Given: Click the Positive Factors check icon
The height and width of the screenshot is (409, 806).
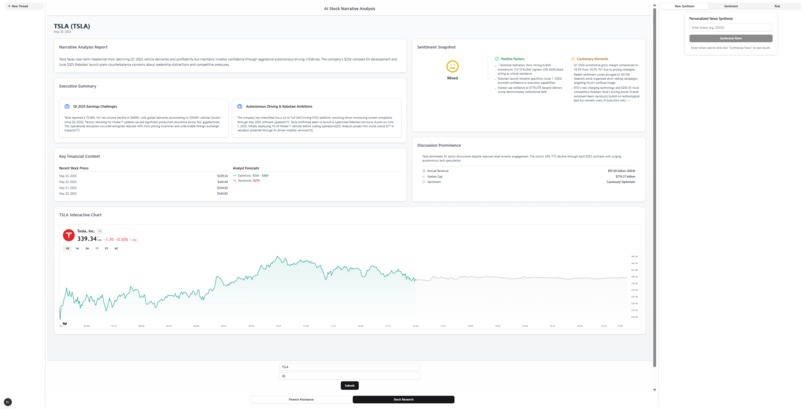Looking at the screenshot, I should (x=497, y=59).
